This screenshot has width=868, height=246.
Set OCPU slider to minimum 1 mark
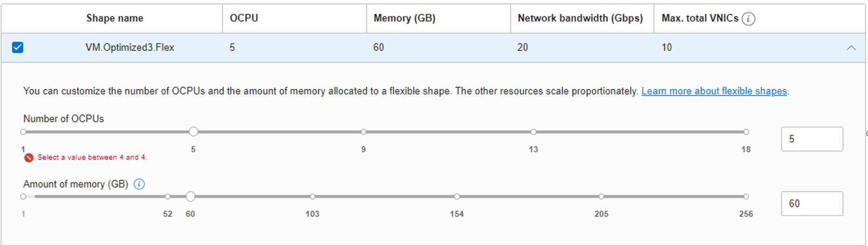[23, 132]
